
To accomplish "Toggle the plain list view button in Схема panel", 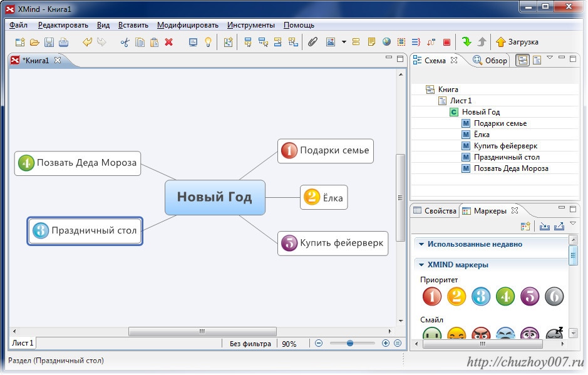I will click(x=537, y=60).
